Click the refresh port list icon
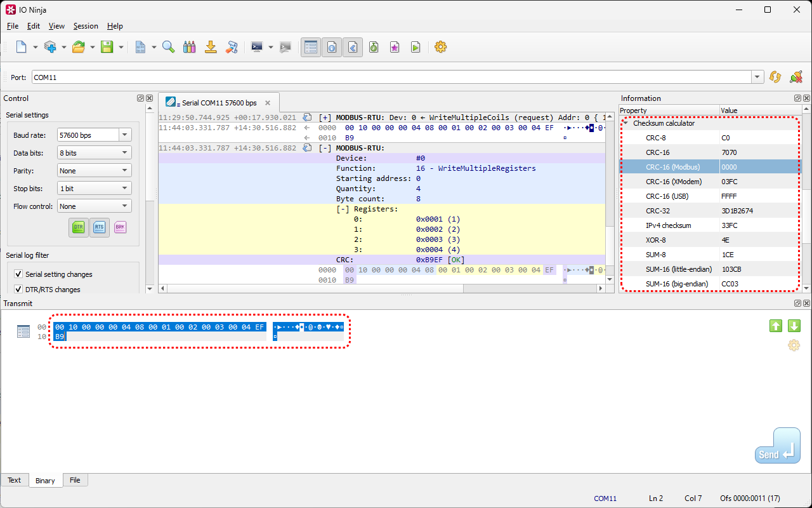 (x=775, y=77)
